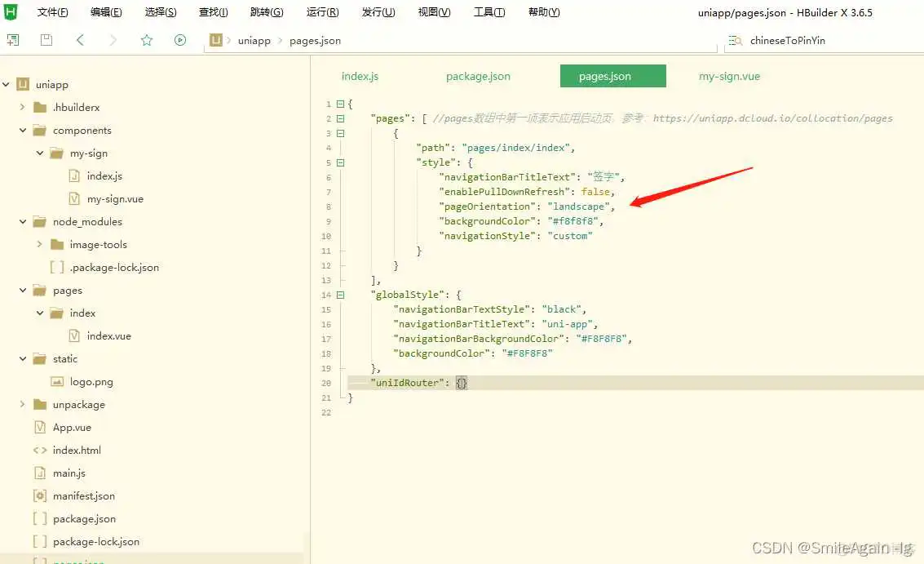Click the star bookmark icon in the toolbar
The width and height of the screenshot is (924, 564).
pyautogui.click(x=146, y=39)
